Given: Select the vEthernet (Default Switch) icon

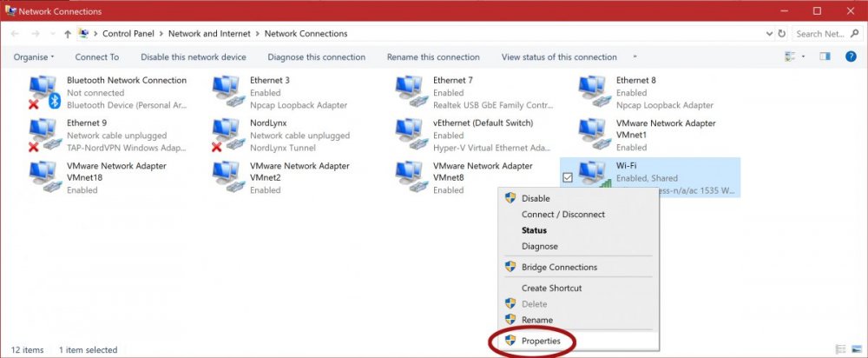Looking at the screenshot, I should click(x=411, y=136).
